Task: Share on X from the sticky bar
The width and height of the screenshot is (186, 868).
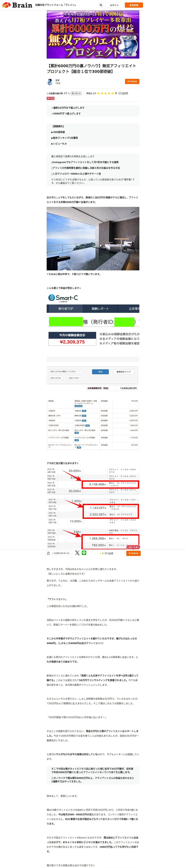Action: click(x=77, y=553)
